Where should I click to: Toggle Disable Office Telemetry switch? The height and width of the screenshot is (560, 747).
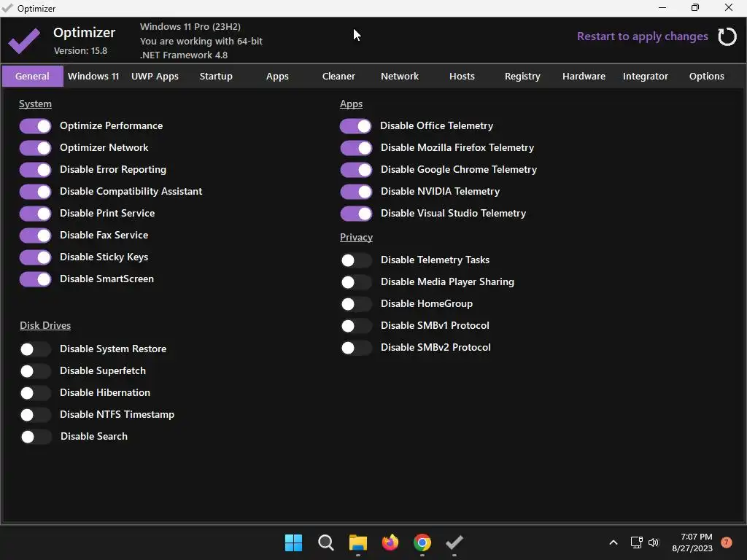tap(355, 126)
